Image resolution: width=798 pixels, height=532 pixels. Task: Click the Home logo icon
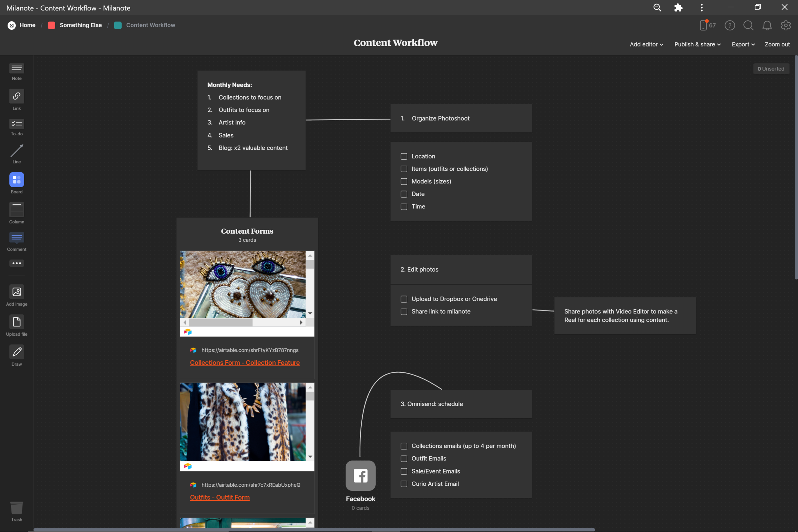[x=11, y=25]
